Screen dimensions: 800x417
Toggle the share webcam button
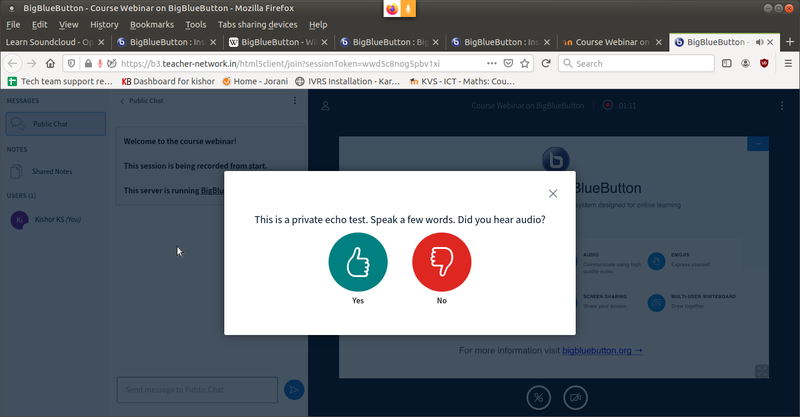(x=576, y=398)
